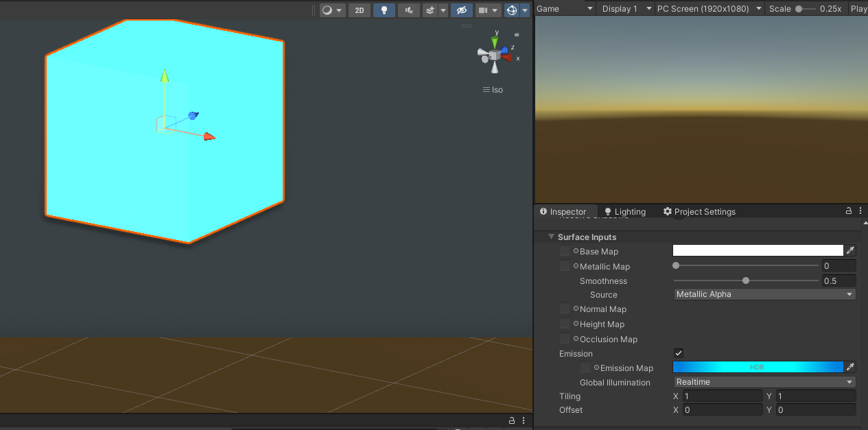The width and height of the screenshot is (868, 430).
Task: Switch the gizmo to Iso mode
Action: click(x=493, y=89)
